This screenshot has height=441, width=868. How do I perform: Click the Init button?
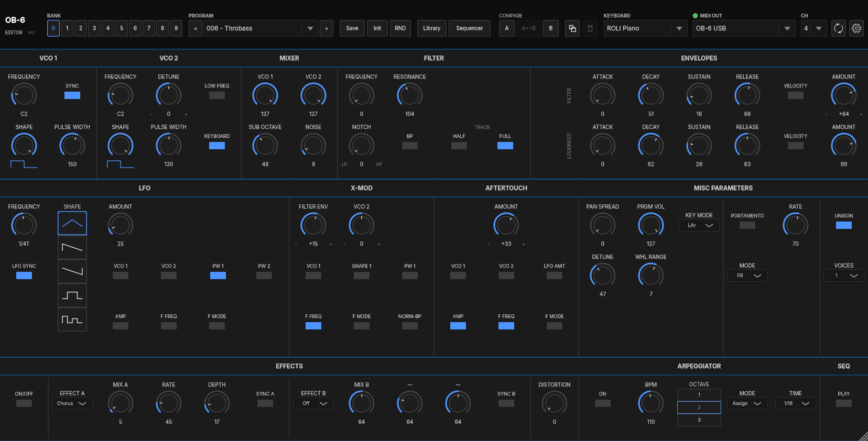377,28
